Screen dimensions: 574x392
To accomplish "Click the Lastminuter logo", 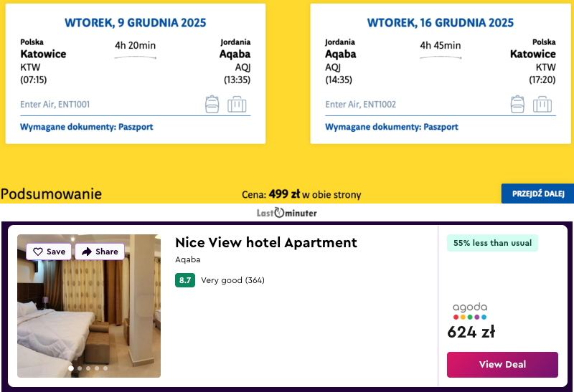I will [287, 213].
